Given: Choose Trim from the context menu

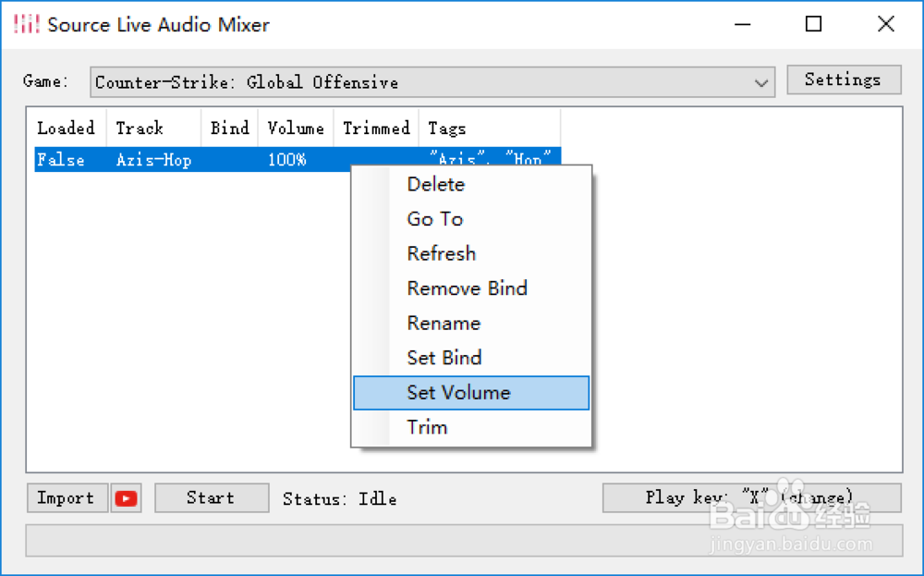Looking at the screenshot, I should tap(427, 427).
